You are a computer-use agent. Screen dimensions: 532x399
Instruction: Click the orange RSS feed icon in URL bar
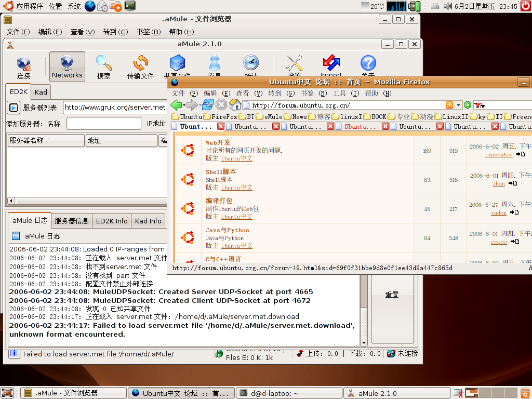point(449,105)
